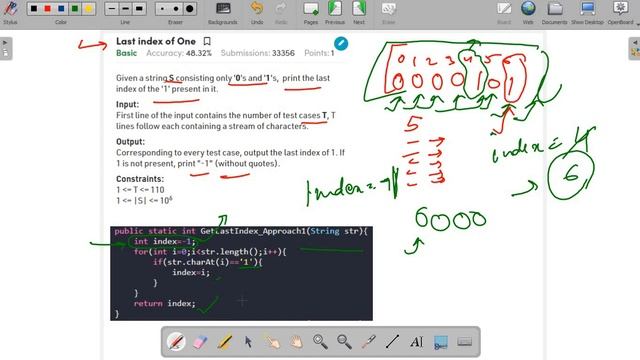
Task: Select the pointing-finger Interact tool
Action: (x=272, y=342)
